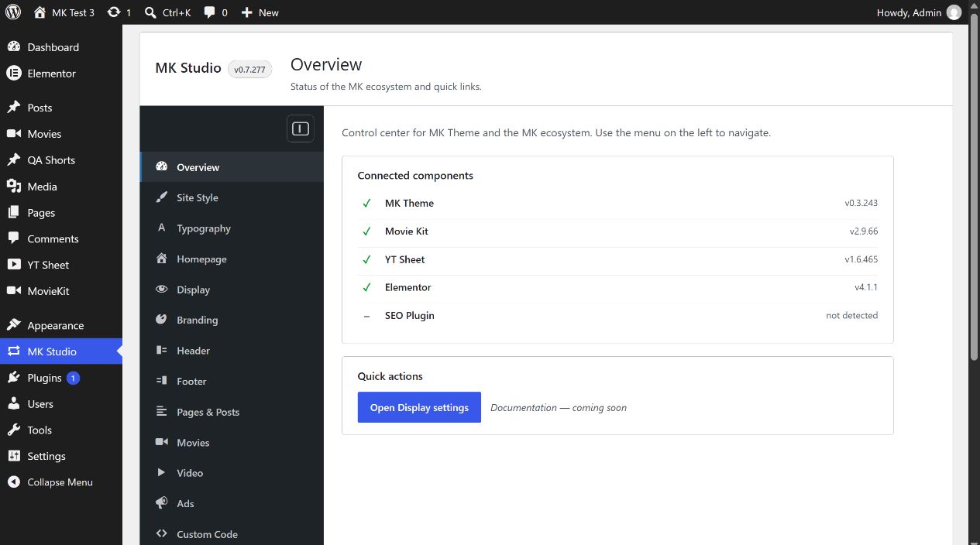
Task: Click the Media library icon
Action: pos(13,187)
